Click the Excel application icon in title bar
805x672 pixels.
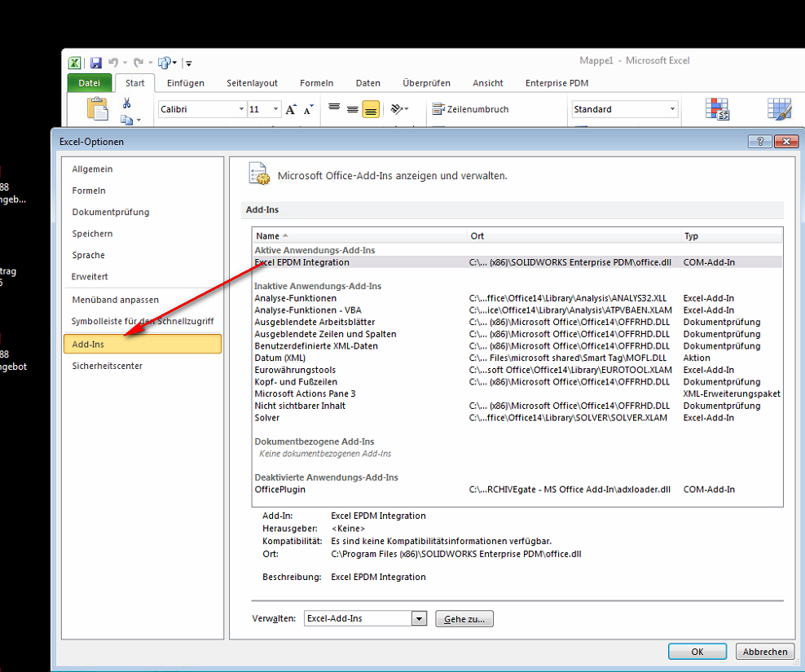pos(74,63)
